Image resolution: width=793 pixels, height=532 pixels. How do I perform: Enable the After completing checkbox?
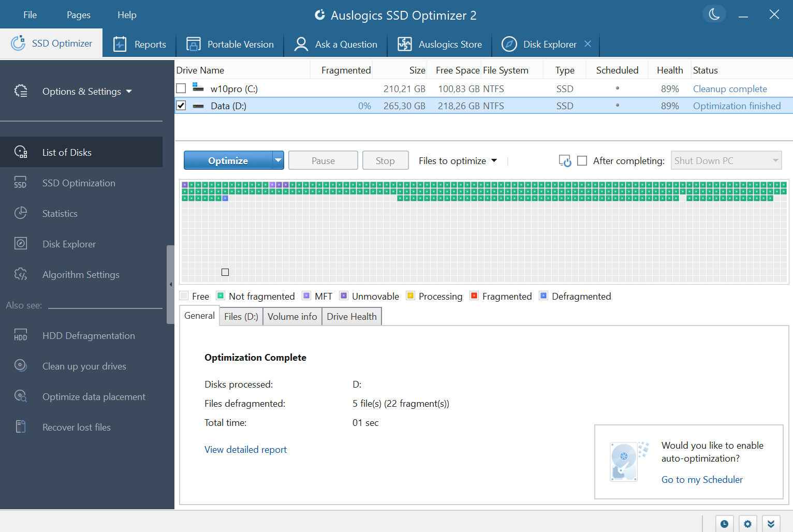pyautogui.click(x=582, y=160)
